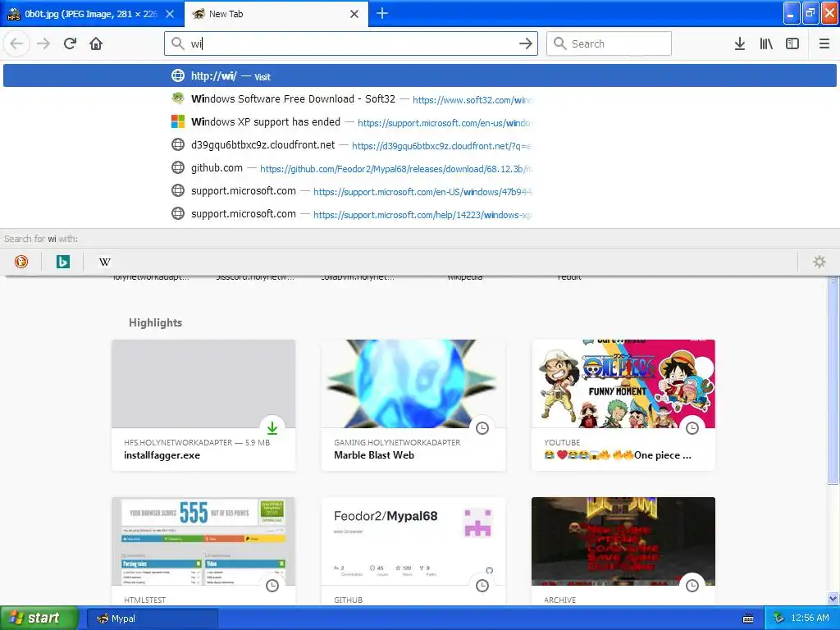Click the on-screen keyboard tray icon
Screen dimensions: 840x630
tap(748, 619)
